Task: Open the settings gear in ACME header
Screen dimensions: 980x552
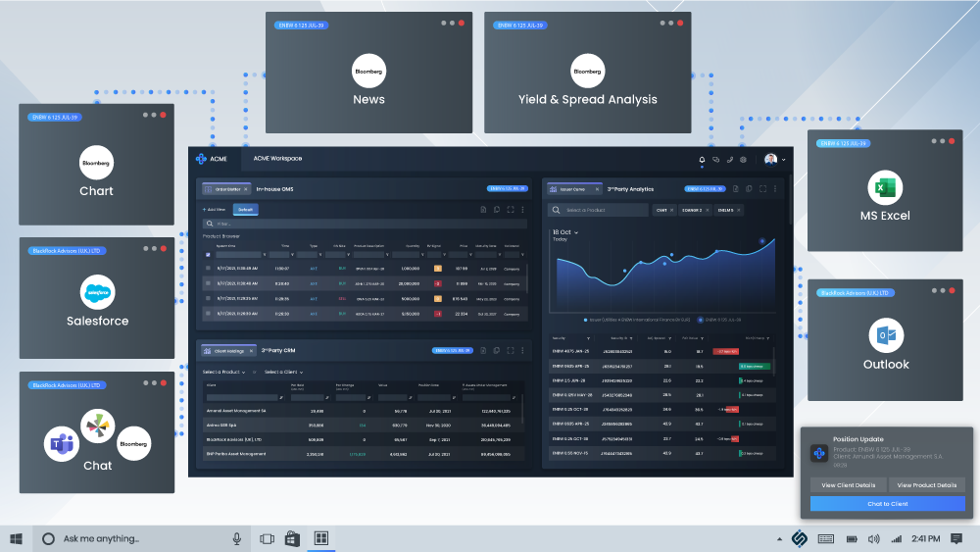Action: 743,160
